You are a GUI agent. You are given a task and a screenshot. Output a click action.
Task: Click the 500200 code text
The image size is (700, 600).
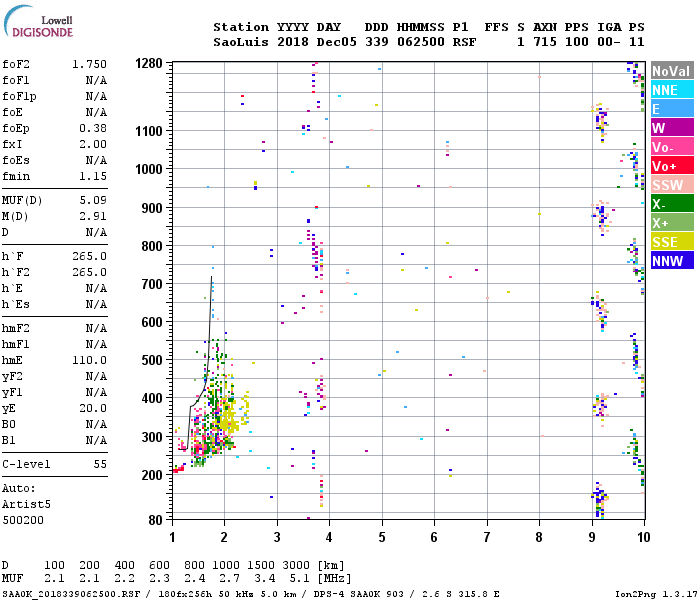pyautogui.click(x=23, y=520)
